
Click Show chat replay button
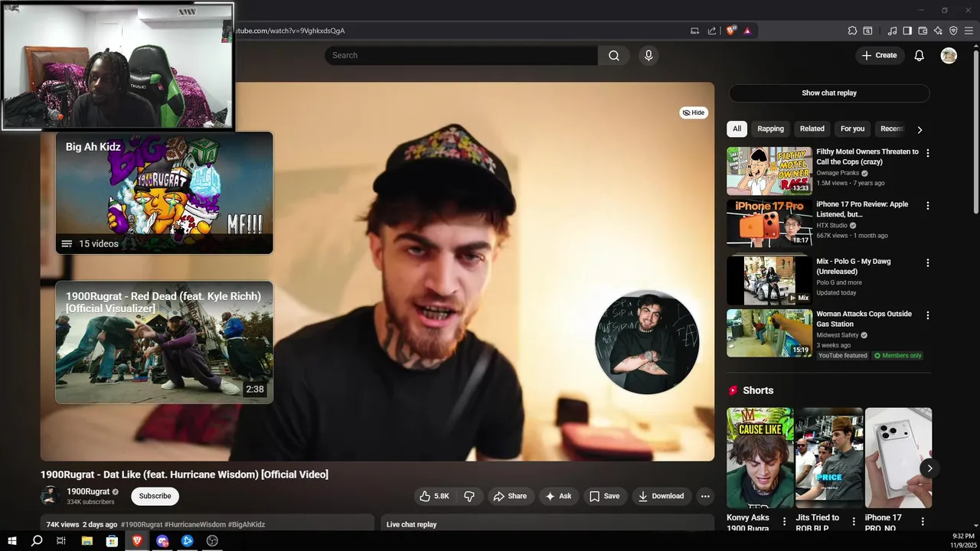[829, 93]
